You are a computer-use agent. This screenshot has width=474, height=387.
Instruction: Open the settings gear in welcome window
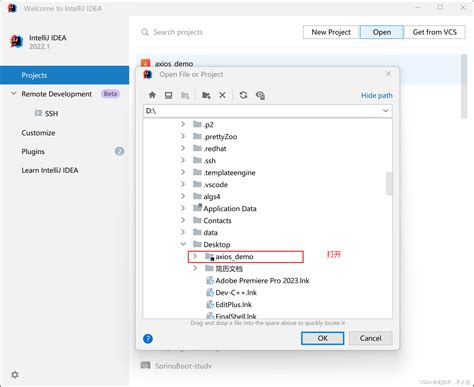click(x=15, y=375)
